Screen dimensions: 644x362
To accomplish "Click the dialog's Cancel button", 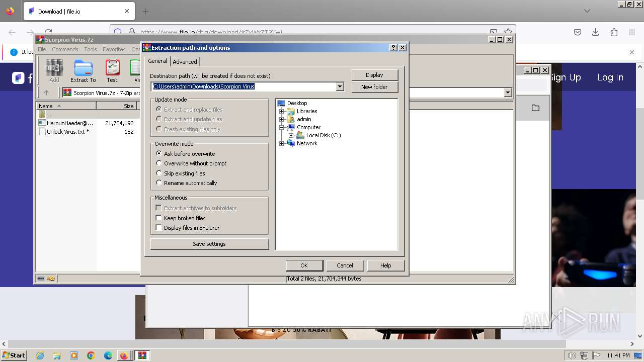I will click(345, 265).
